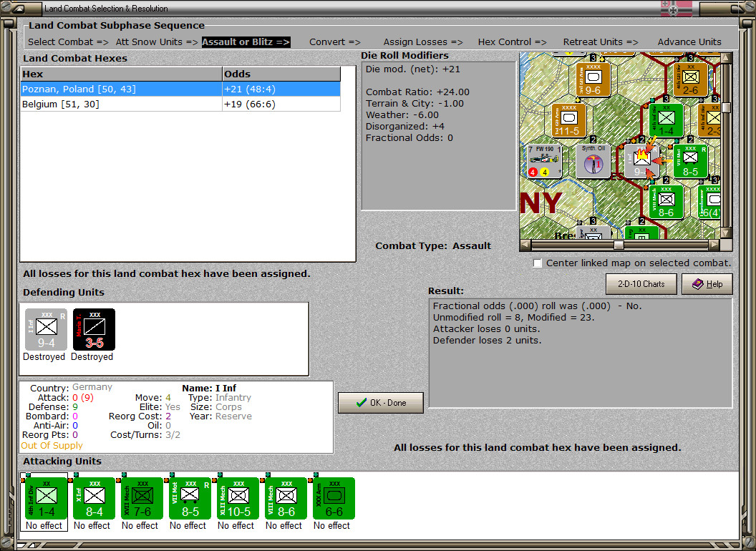Screen dimensions: 756x551
Task: Click the Name: I Inf unit detail
Action: [209, 389]
